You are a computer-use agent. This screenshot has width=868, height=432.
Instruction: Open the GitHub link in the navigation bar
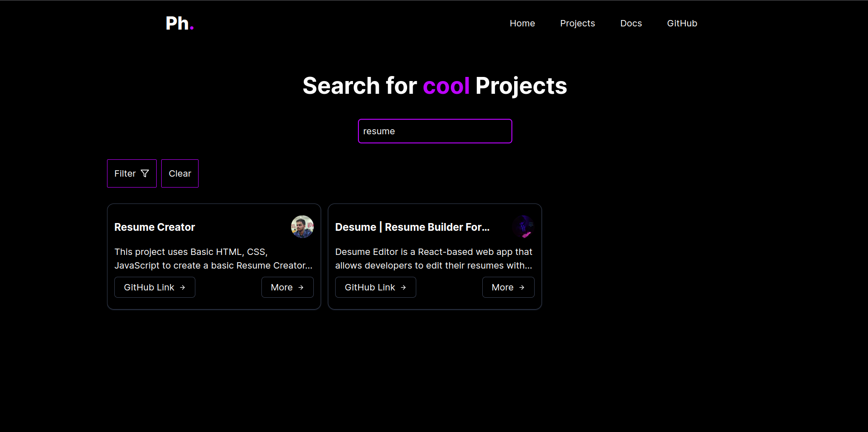682,23
